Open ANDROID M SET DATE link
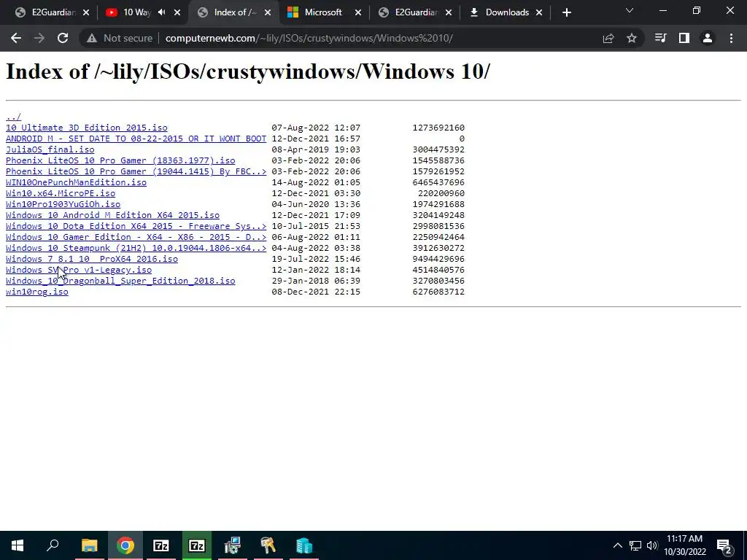Viewport: 747px width, 560px height. pyautogui.click(x=136, y=139)
